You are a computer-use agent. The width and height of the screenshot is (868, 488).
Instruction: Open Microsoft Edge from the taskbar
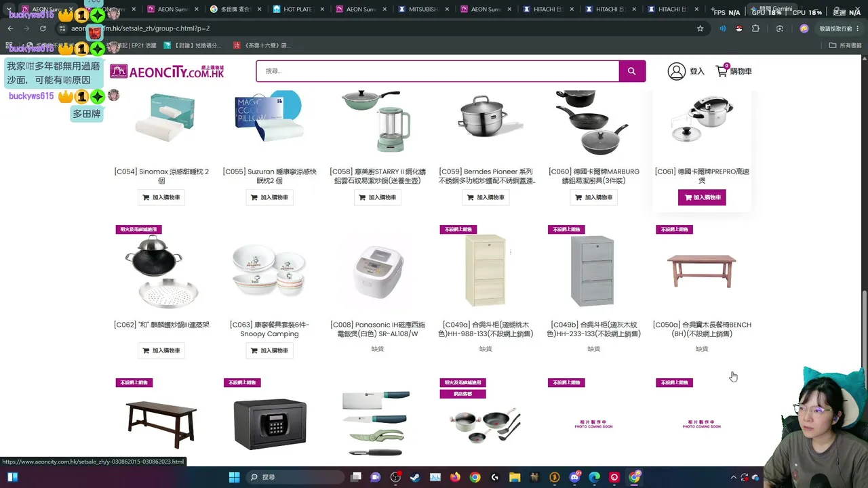(x=595, y=477)
